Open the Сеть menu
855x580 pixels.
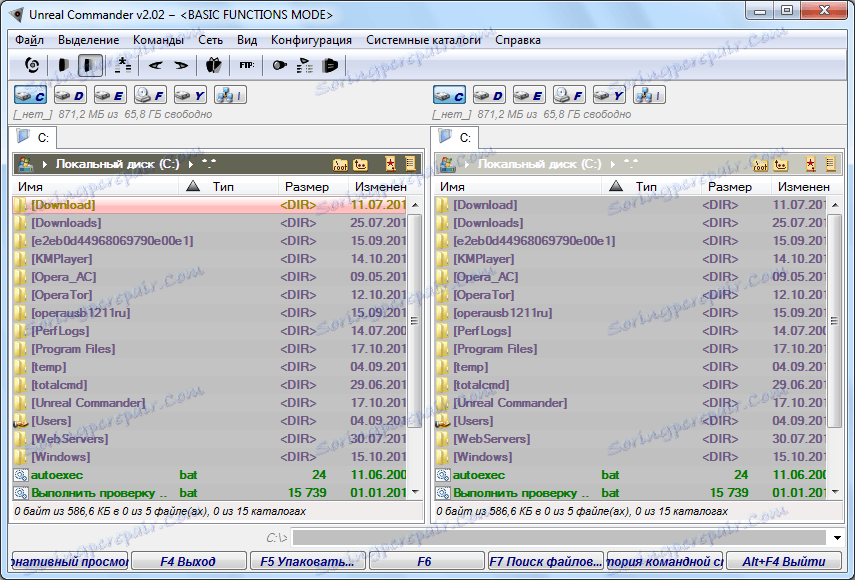(210, 40)
